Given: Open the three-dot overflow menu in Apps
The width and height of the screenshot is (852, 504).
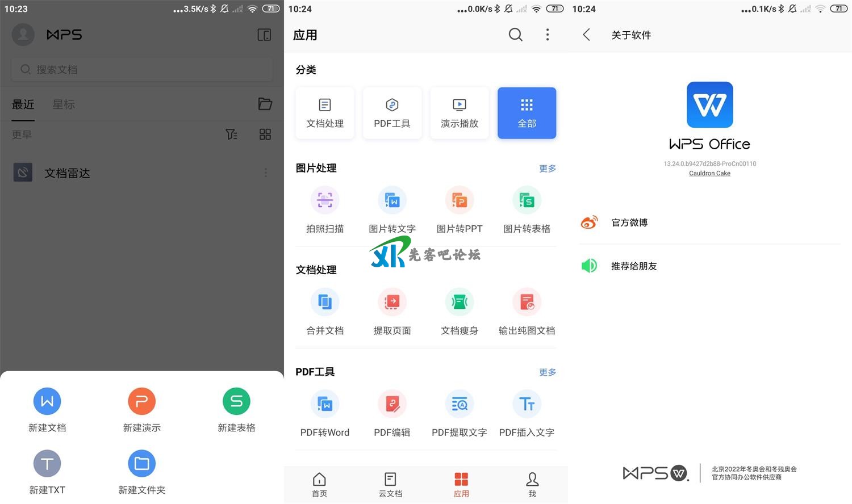Looking at the screenshot, I should click(x=547, y=35).
